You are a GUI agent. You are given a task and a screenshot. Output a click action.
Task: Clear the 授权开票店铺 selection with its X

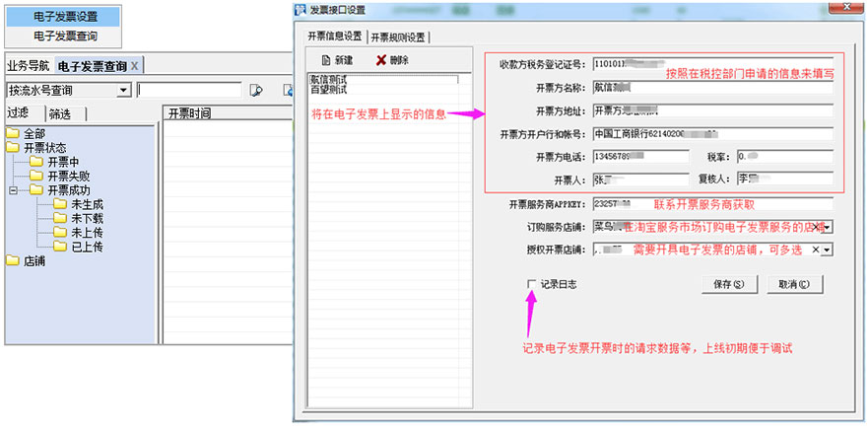pos(816,250)
